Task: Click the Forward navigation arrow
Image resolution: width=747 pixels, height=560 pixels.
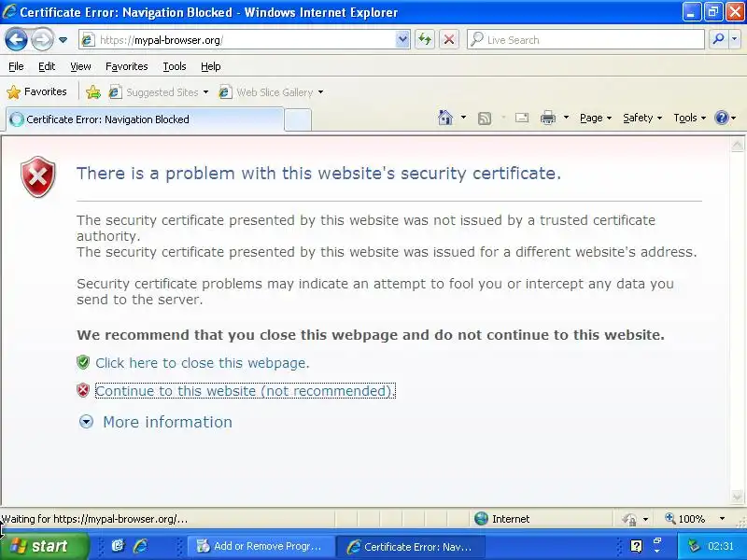Action: (x=42, y=39)
